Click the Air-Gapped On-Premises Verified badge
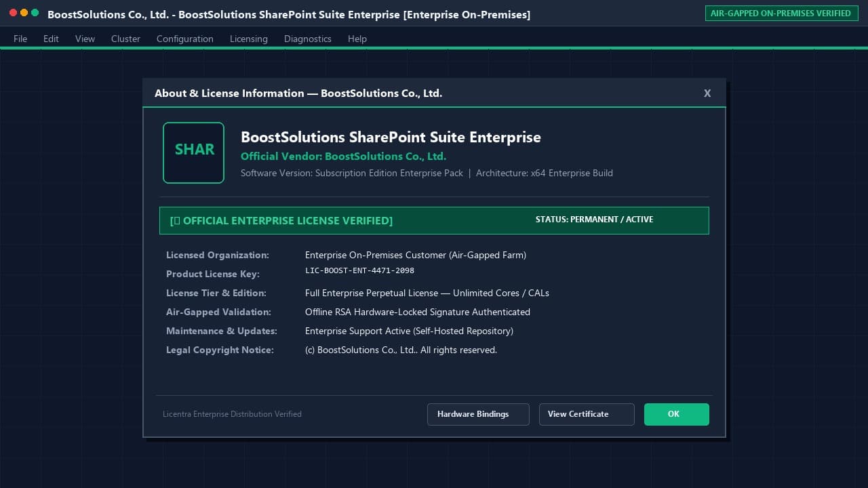Viewport: 868px width, 488px height. pos(781,13)
